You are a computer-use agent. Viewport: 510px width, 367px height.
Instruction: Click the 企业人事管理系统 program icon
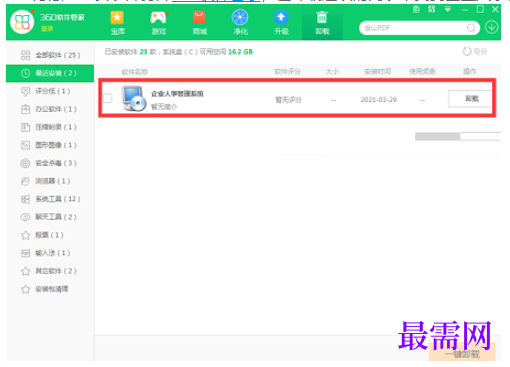tap(134, 98)
